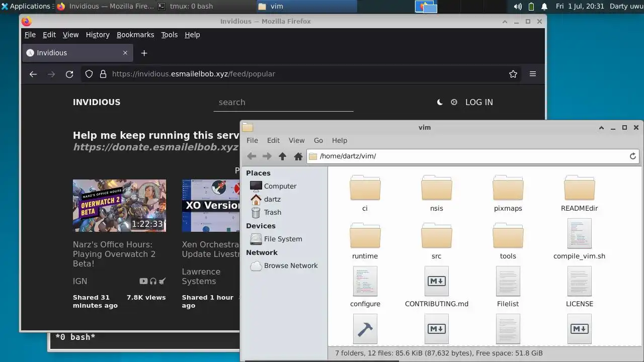
Task: Open a new Firefox tab
Action: pos(144,53)
